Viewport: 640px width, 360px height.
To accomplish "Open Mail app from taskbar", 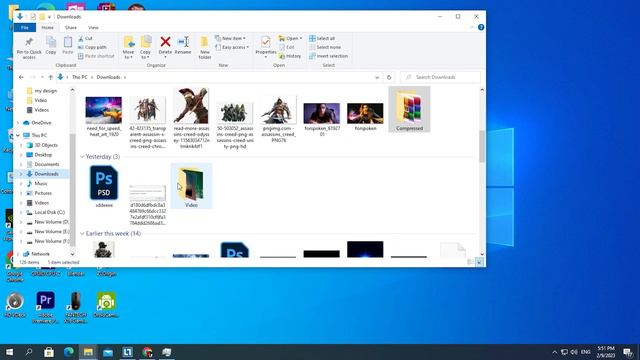I will 108,352.
